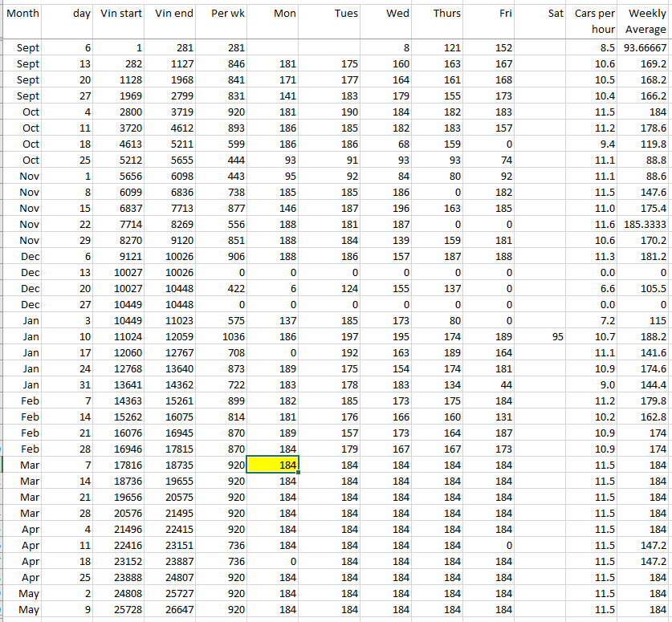Click the Thurs cell showing 121

point(438,48)
